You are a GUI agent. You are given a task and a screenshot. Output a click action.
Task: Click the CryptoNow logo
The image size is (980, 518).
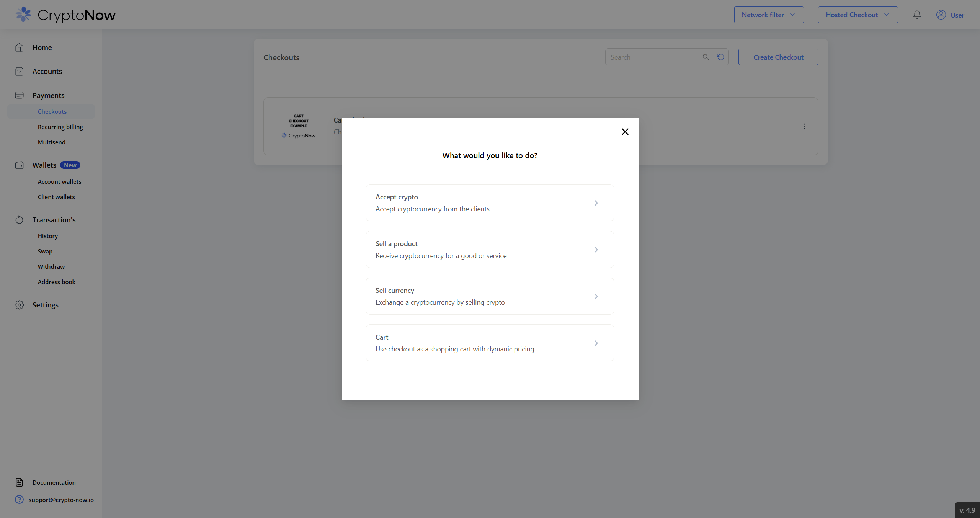[65, 15]
